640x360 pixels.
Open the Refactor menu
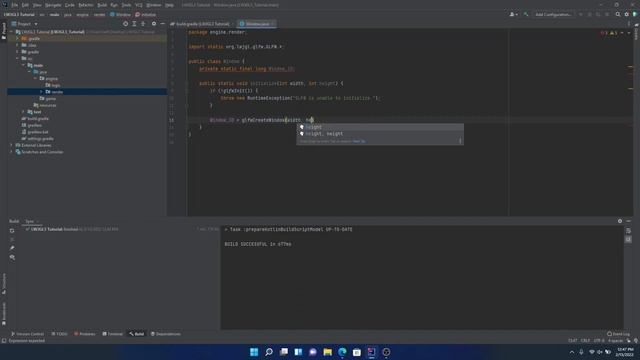click(86, 5)
